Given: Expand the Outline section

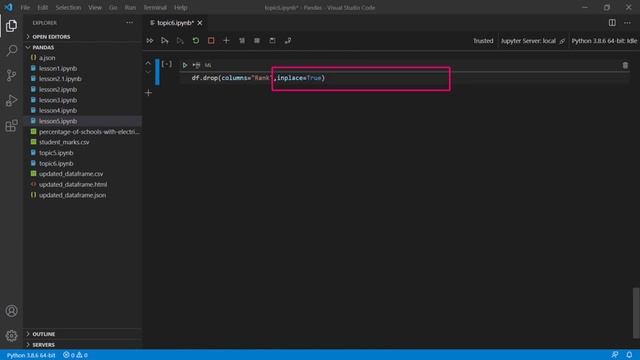Looking at the screenshot, I should click(83, 334).
